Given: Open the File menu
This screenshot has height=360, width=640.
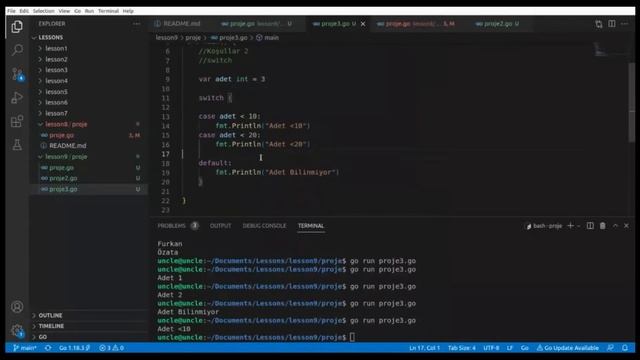Looking at the screenshot, I should [x=11, y=11].
